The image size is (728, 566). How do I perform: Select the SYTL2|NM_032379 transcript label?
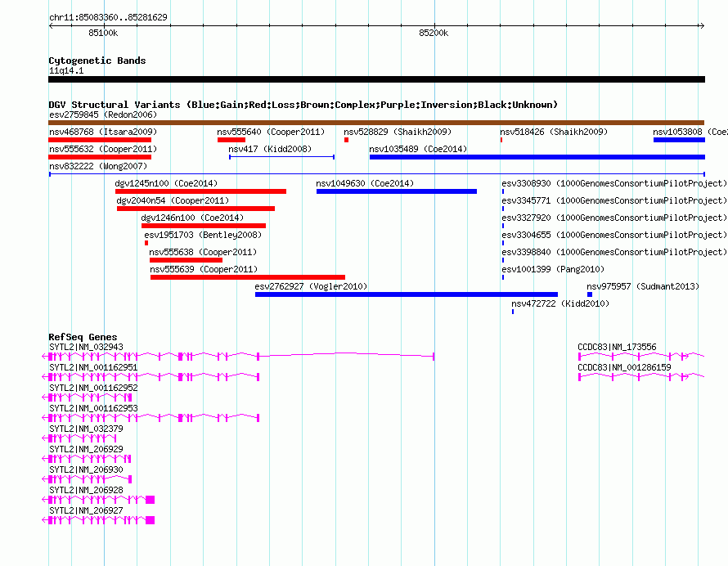(x=87, y=429)
